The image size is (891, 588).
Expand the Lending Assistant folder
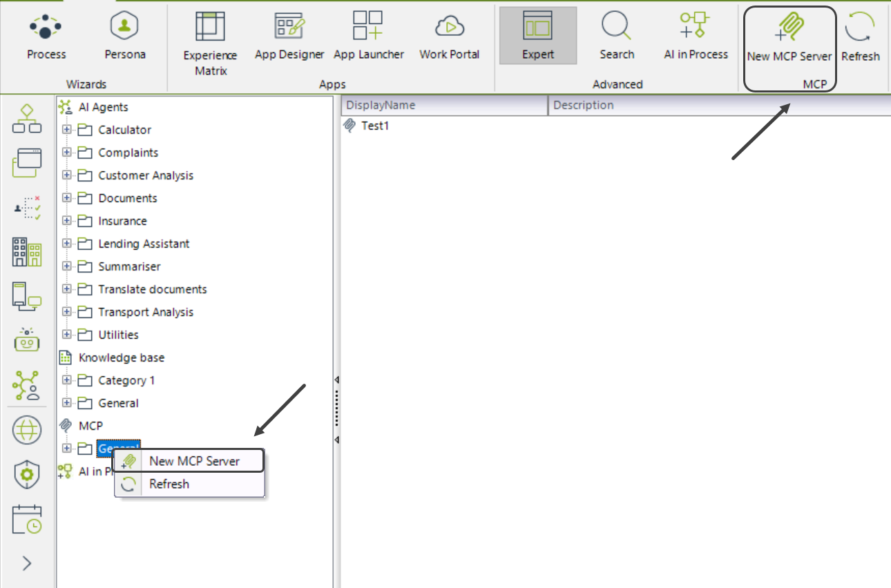[x=67, y=244]
